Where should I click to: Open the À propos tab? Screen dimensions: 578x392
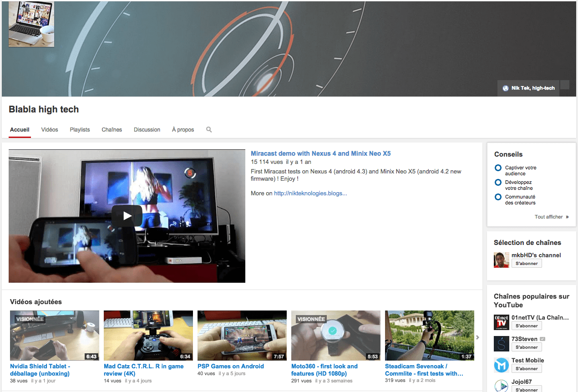pyautogui.click(x=183, y=130)
